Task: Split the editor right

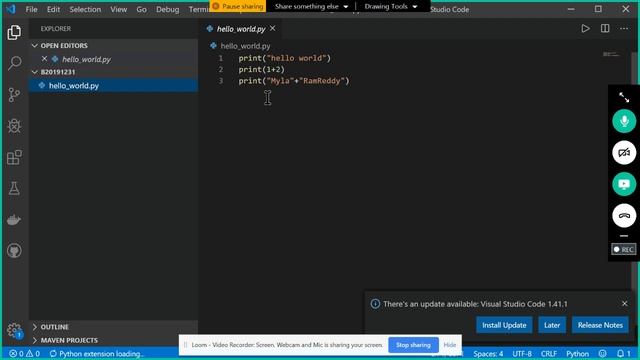Action: click(605, 29)
